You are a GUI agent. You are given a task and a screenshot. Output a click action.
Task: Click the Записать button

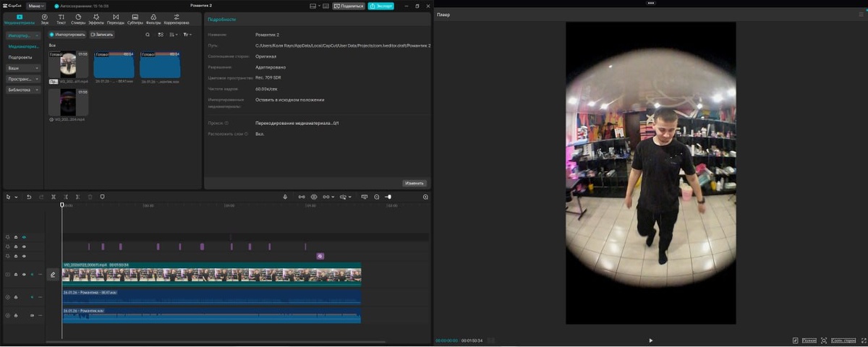tap(102, 34)
